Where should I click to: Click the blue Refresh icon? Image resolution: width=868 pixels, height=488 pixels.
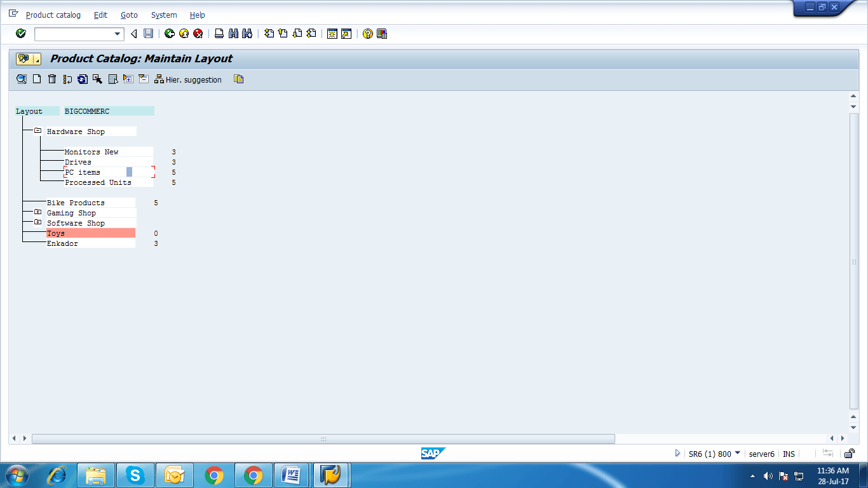[x=83, y=79]
